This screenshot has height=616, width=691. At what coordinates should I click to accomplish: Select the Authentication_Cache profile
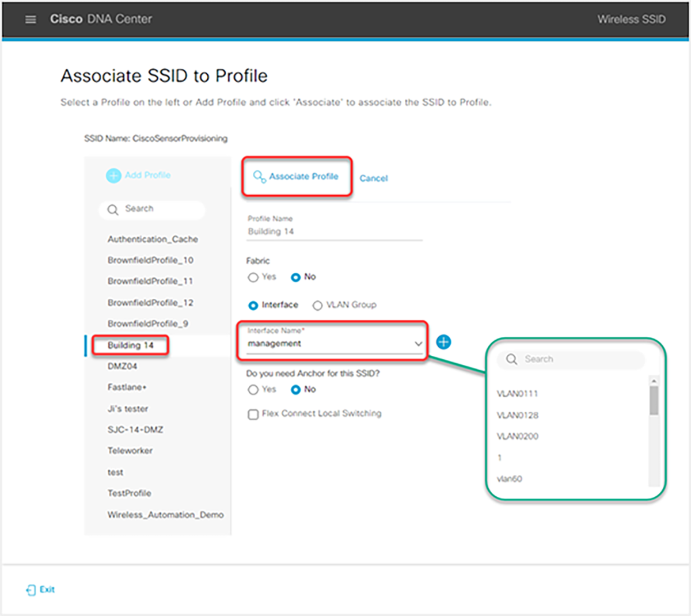(153, 239)
